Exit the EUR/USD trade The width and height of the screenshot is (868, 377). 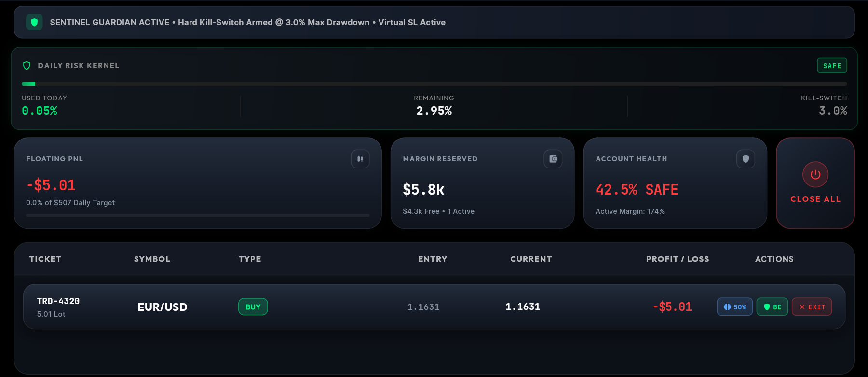[x=812, y=307]
